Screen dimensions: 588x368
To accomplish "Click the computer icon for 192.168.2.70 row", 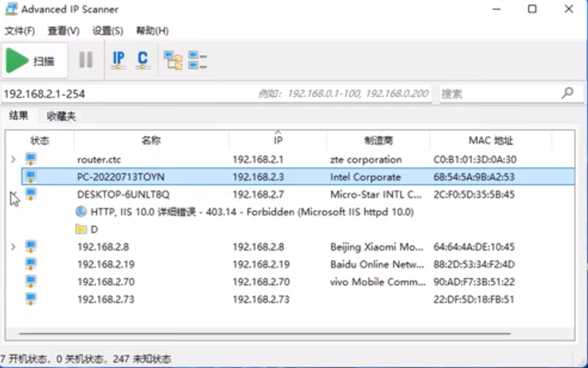I will (31, 281).
